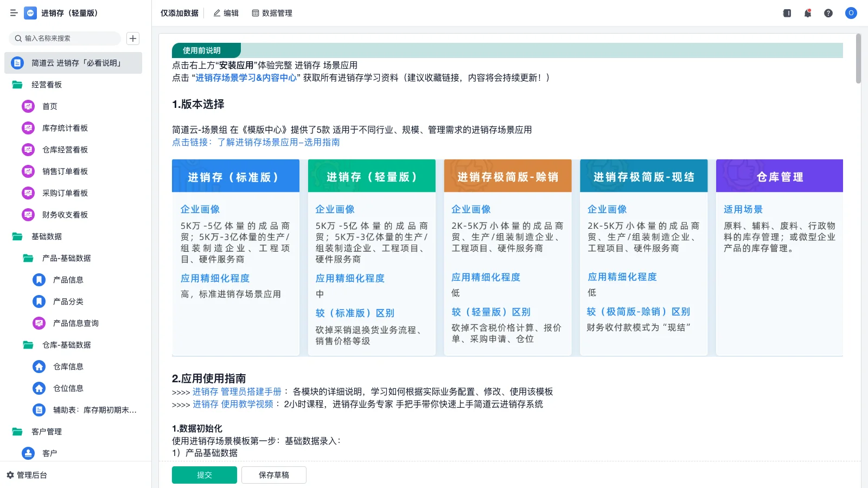Screen dimensions: 868x488
Task: Open the 数据管理 tab
Action: 273,13
